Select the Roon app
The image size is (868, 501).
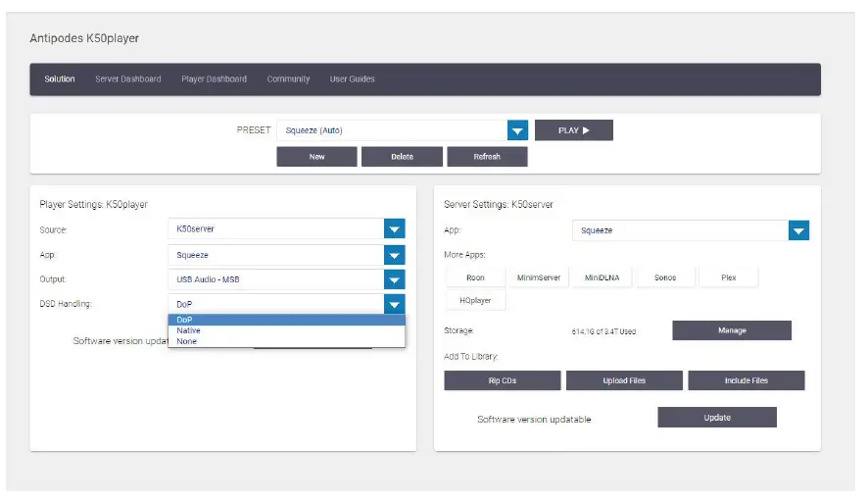[x=475, y=277]
